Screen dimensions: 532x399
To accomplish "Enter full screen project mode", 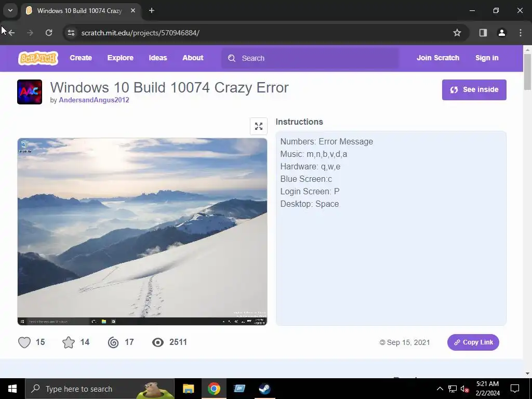I will (259, 126).
